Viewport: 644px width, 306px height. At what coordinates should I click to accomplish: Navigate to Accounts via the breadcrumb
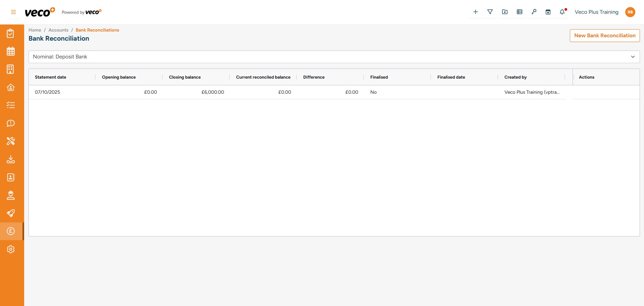click(58, 30)
